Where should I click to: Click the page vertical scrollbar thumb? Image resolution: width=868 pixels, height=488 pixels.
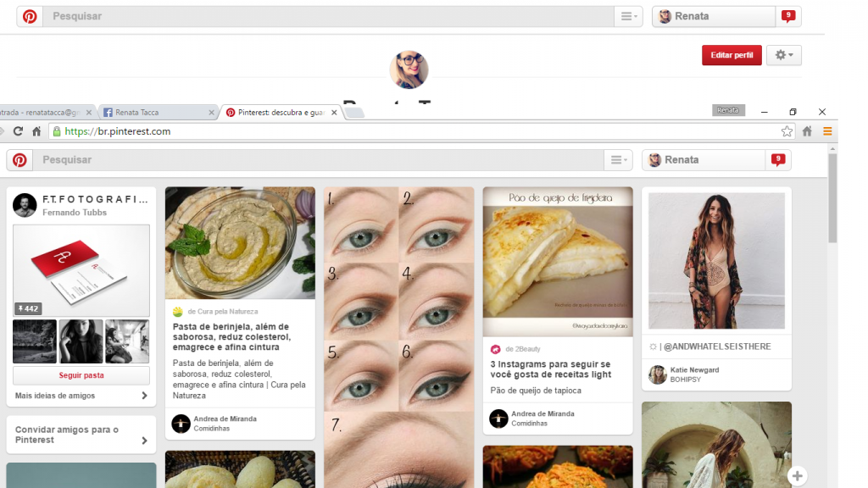pos(832,198)
